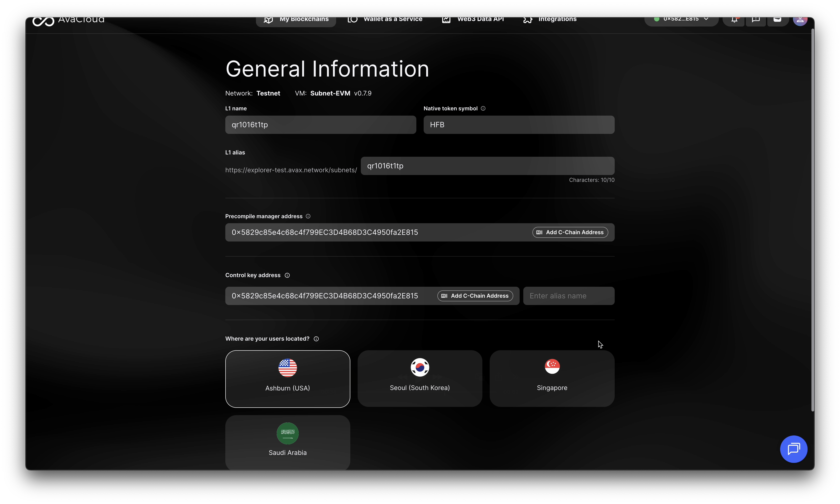Viewport: 840px width, 504px height.
Task: Select Ashburn (USA) location
Action: coord(287,379)
